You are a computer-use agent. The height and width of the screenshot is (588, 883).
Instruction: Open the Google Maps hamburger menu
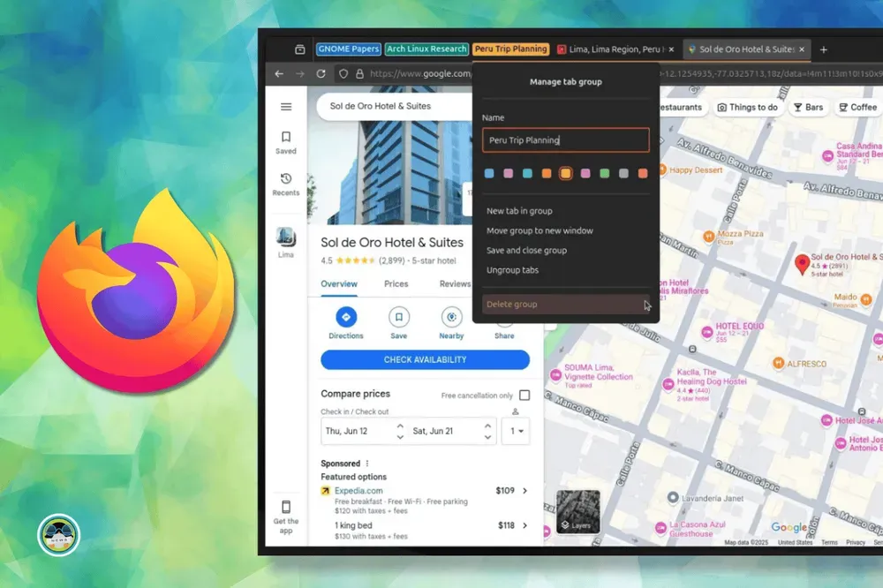click(286, 107)
